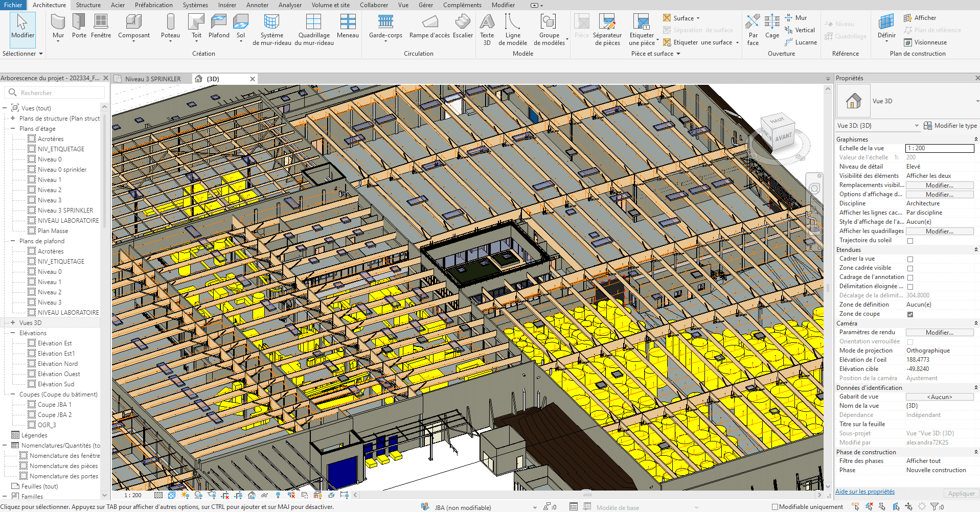The image size is (980, 512).
Task: Click the Quadrillage du mur-rideau tool
Action: click(x=314, y=30)
